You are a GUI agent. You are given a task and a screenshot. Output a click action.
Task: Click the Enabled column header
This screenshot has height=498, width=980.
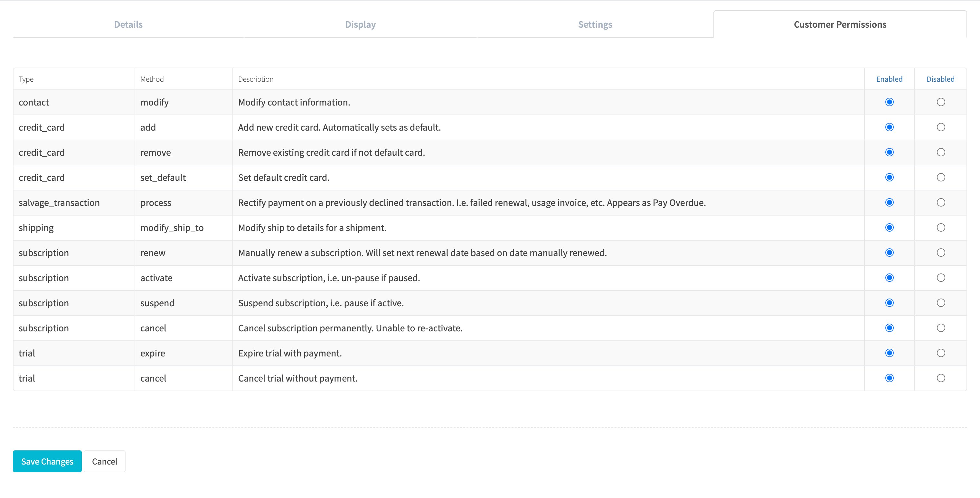tap(889, 79)
